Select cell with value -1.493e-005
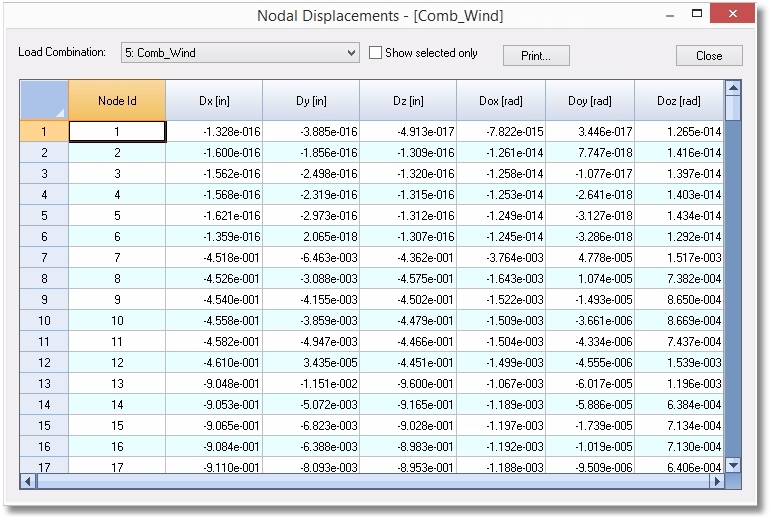 click(590, 299)
